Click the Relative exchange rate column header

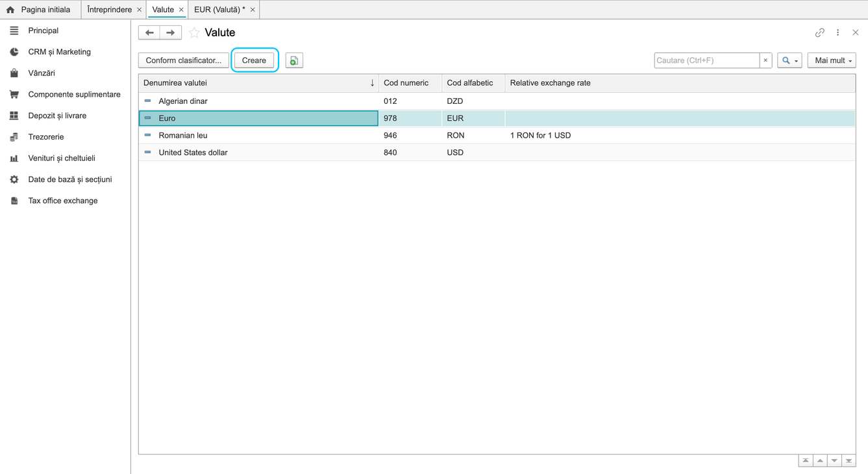coord(680,83)
